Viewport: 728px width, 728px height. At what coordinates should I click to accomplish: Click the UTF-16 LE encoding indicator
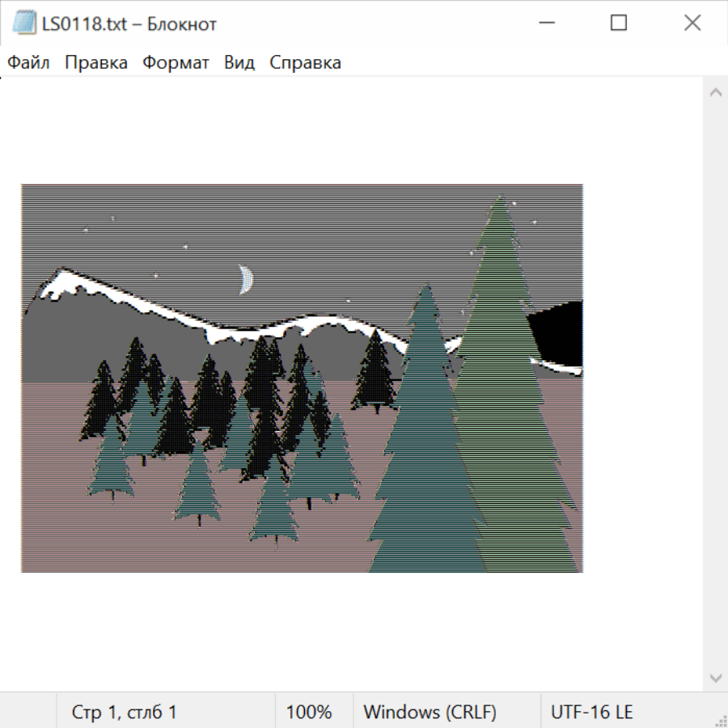click(x=592, y=712)
